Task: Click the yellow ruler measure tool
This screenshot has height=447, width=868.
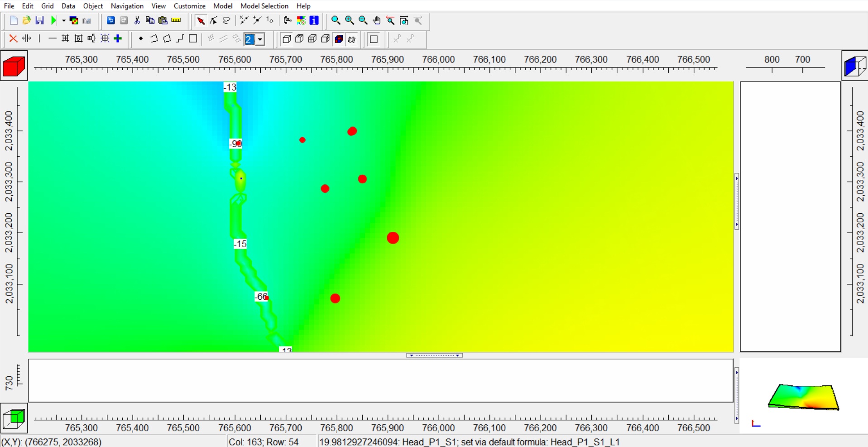Action: [x=176, y=20]
